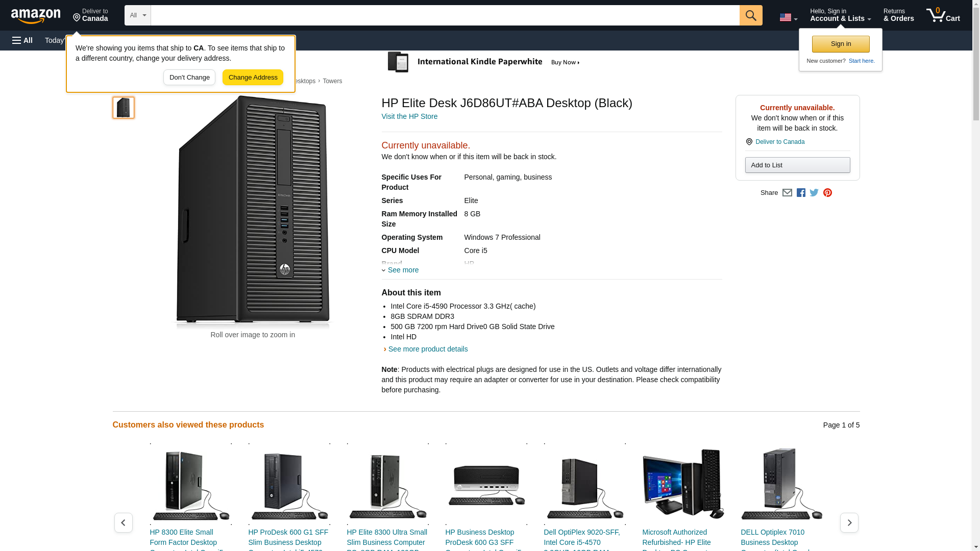Go to next carousel page arrow
980x551 pixels.
coord(849,522)
